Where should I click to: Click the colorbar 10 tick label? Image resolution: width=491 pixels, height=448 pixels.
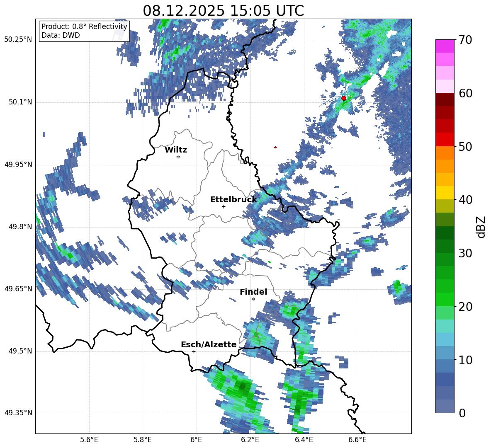(x=465, y=360)
